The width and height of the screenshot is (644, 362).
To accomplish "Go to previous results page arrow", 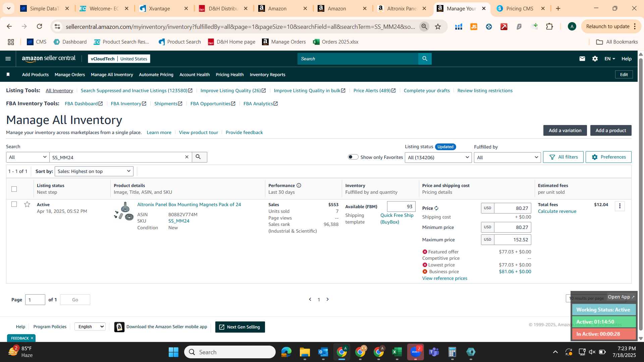I will click(310, 299).
